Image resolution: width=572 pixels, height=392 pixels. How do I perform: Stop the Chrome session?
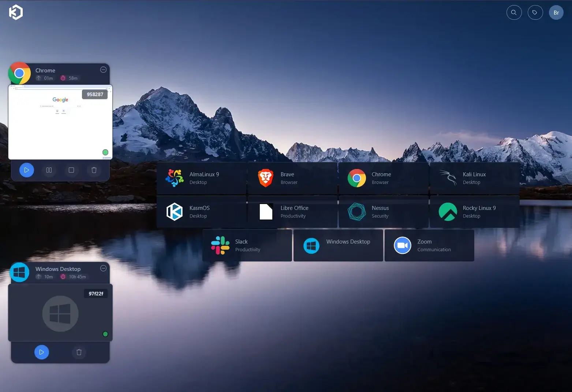click(x=71, y=170)
